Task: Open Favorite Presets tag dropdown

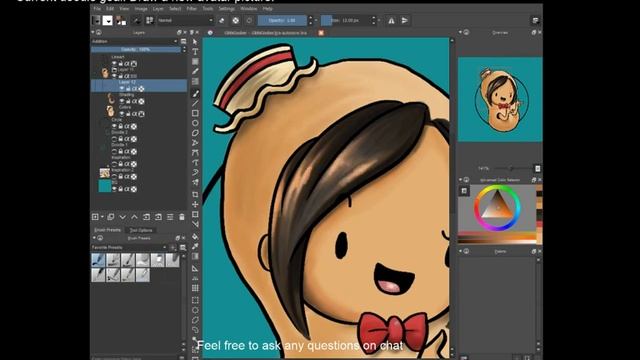Action: pyautogui.click(x=129, y=247)
